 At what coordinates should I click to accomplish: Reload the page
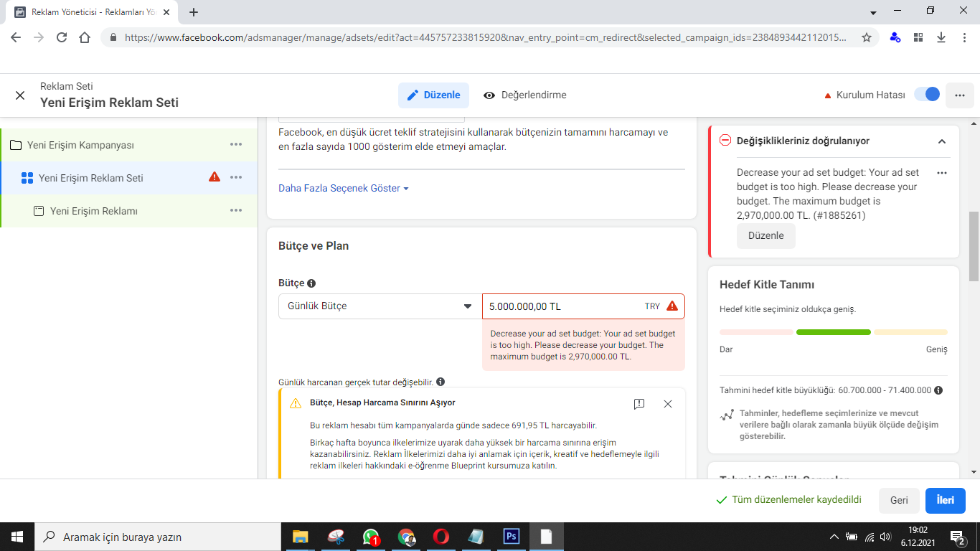62,37
